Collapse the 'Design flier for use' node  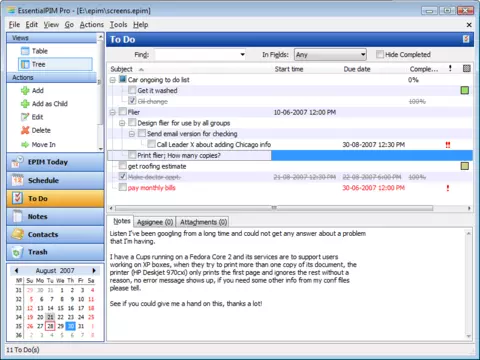(x=122, y=123)
